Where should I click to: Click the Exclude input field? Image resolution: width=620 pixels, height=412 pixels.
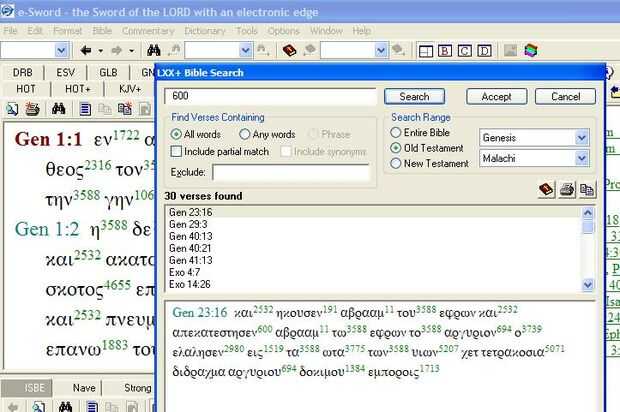coord(291,172)
